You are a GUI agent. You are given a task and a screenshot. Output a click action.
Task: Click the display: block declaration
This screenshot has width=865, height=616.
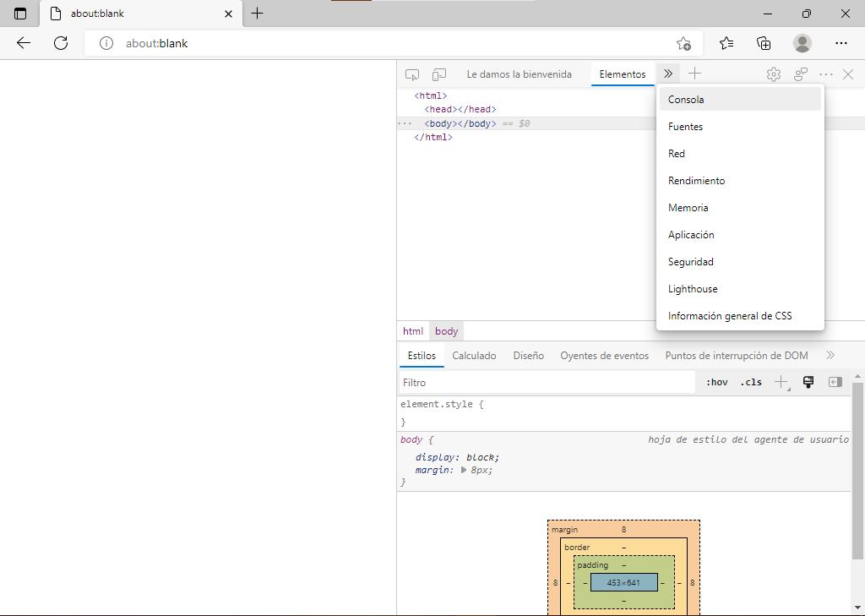(457, 457)
